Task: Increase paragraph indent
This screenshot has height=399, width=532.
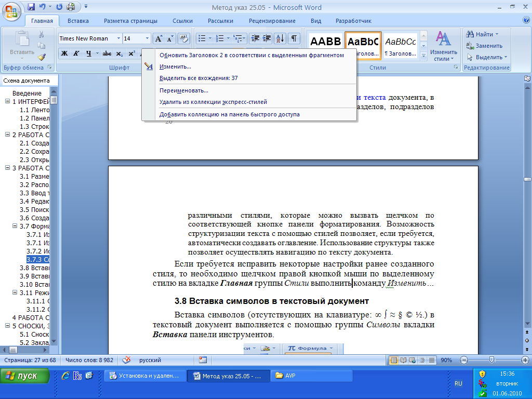Action: tap(267, 38)
